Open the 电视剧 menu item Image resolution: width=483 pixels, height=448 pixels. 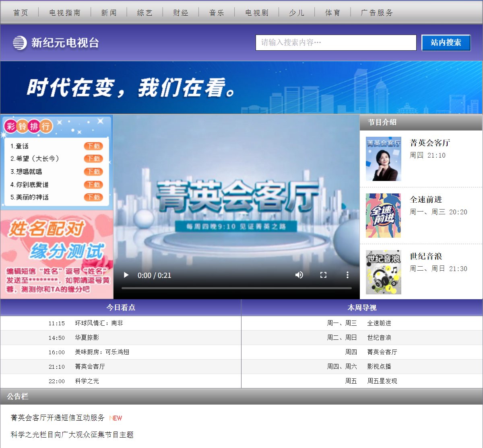coord(257,13)
